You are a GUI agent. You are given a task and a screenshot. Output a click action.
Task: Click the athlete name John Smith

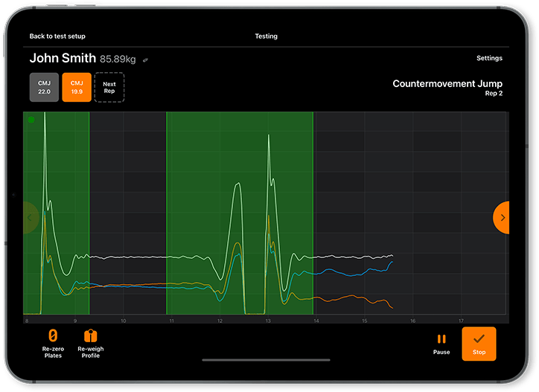[63, 58]
